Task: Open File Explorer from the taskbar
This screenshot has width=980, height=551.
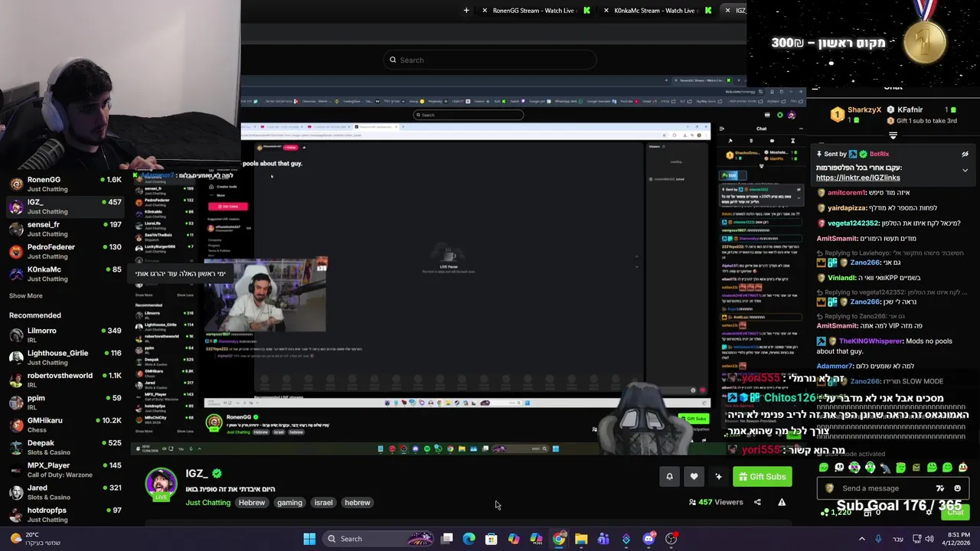Action: tap(581, 539)
